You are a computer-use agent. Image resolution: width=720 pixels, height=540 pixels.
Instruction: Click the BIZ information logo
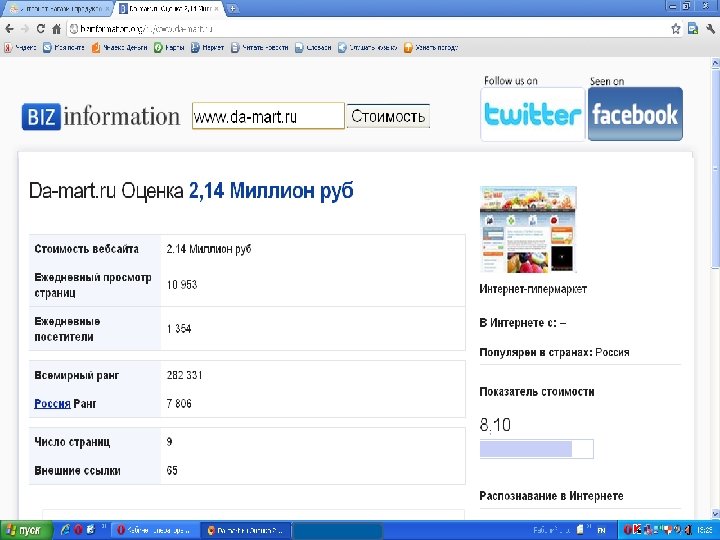[x=101, y=117]
